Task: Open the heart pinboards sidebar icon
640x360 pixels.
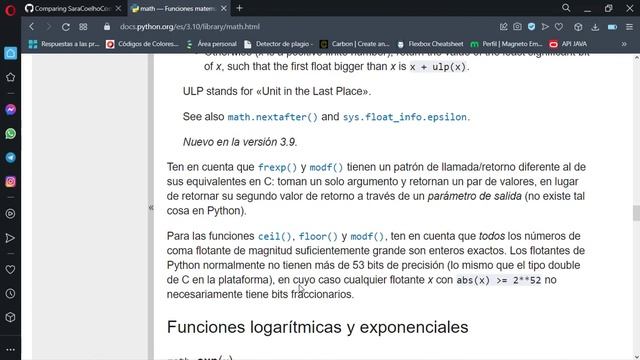Action: 11,269
